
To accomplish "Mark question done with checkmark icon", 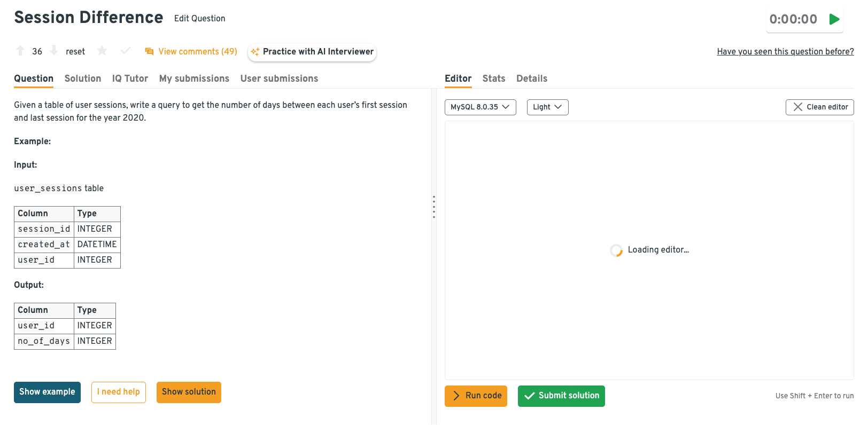I will tap(125, 51).
